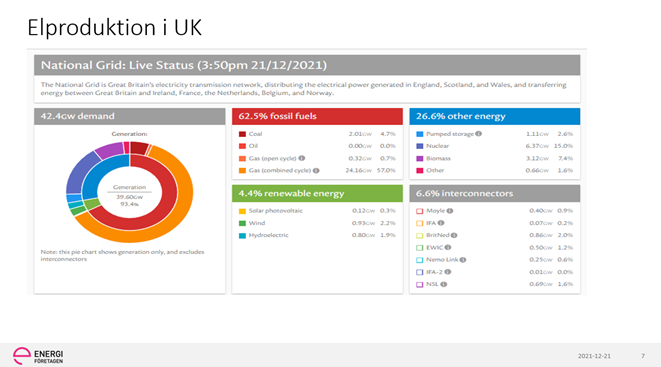Open the Moyle interconnector info icon
This screenshot has height=367, width=661.
(450, 211)
